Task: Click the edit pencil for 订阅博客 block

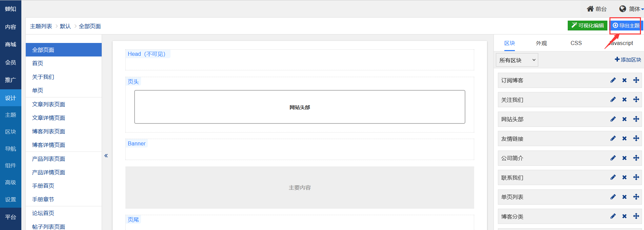Action: point(613,80)
